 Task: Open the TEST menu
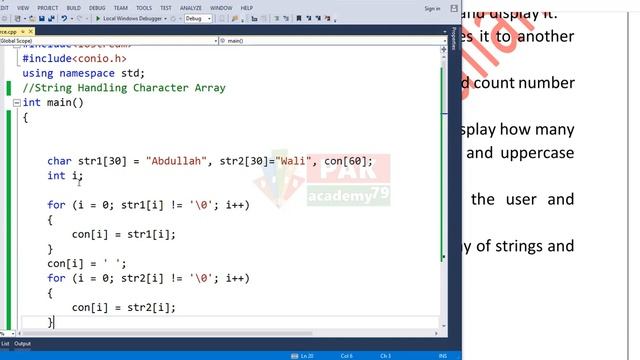tap(166, 8)
